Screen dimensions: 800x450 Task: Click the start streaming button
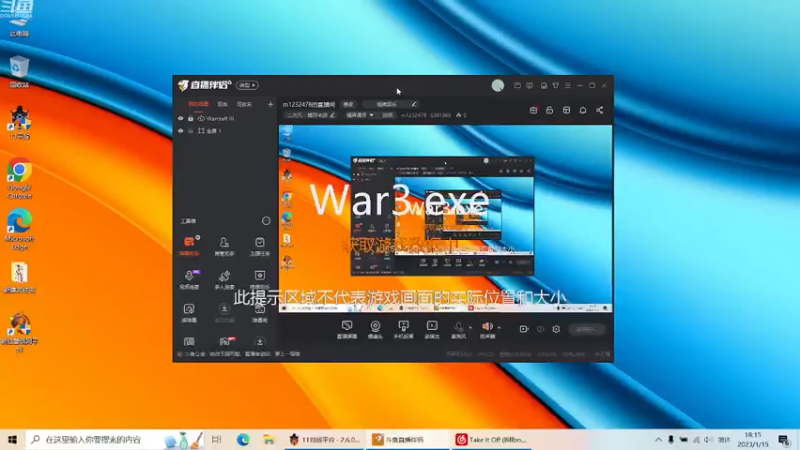587,330
